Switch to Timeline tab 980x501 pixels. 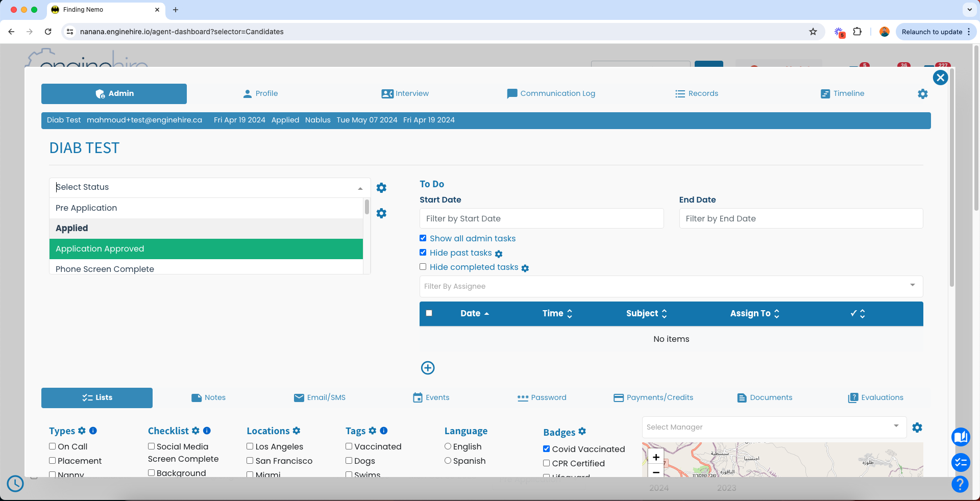[x=843, y=94]
